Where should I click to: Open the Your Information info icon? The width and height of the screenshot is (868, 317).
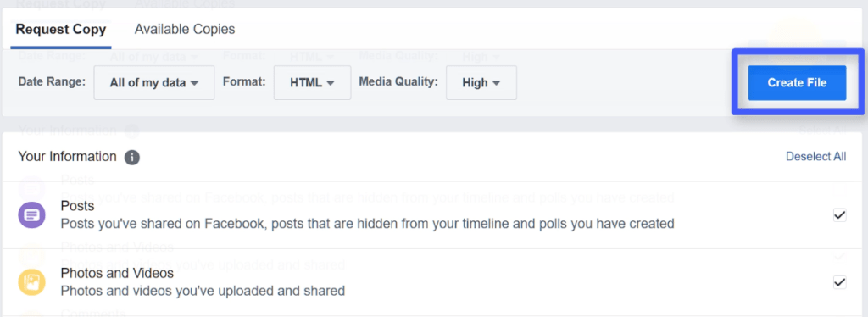tap(131, 157)
